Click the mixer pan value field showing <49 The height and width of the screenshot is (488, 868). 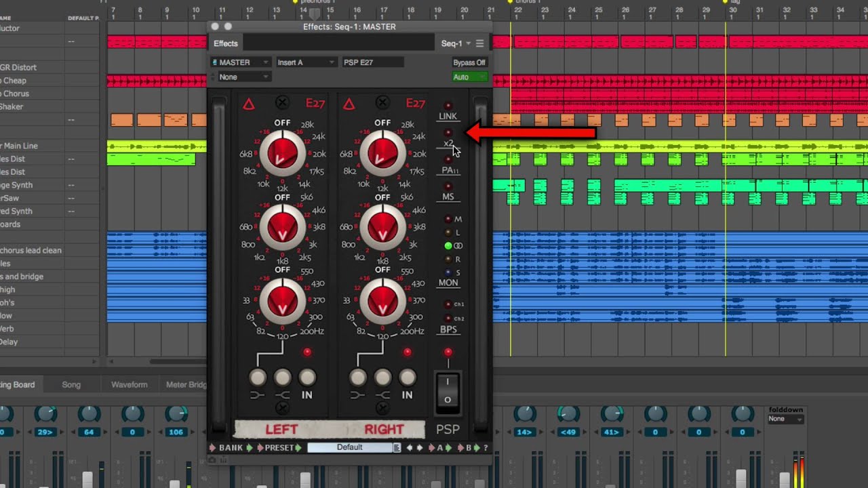pos(568,432)
